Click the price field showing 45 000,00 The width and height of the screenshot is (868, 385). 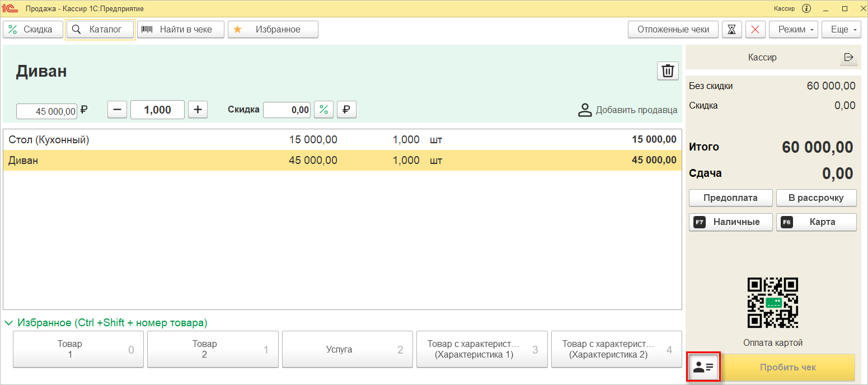[x=47, y=111]
